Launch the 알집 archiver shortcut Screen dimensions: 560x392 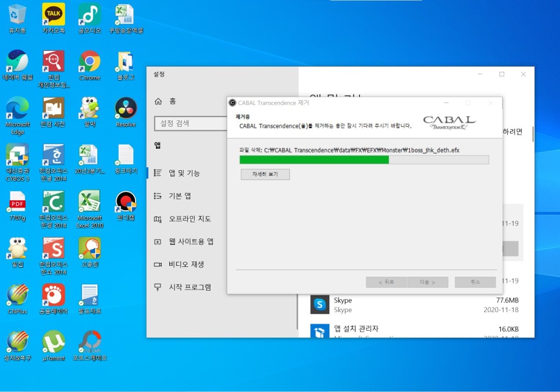(17, 252)
